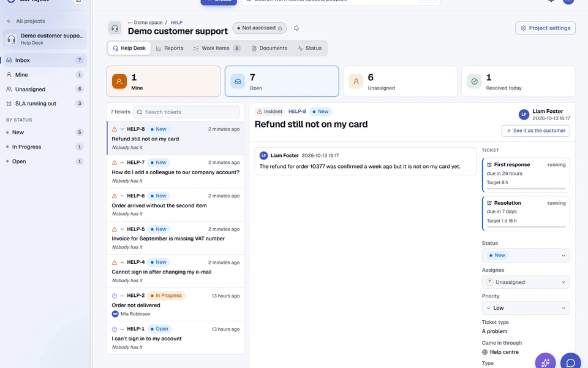Image resolution: width=588 pixels, height=368 pixels.
Task: Click the high priority arrow on HELP-4 row
Action: (122, 263)
